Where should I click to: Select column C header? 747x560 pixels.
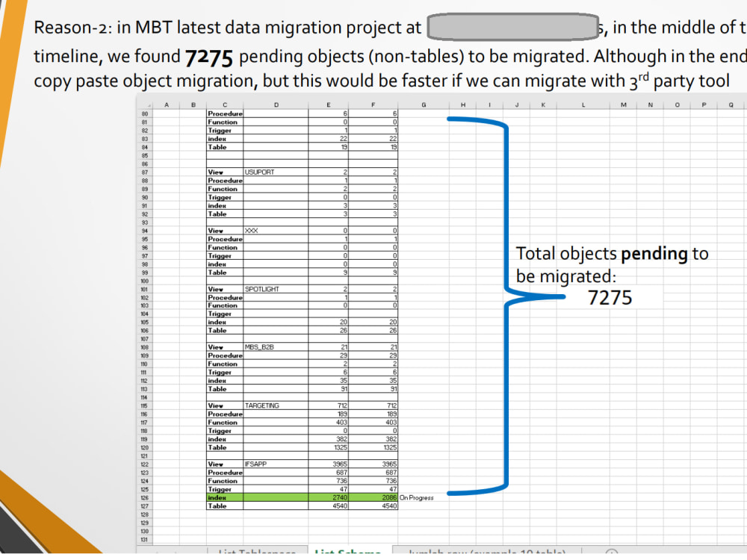coord(225,105)
